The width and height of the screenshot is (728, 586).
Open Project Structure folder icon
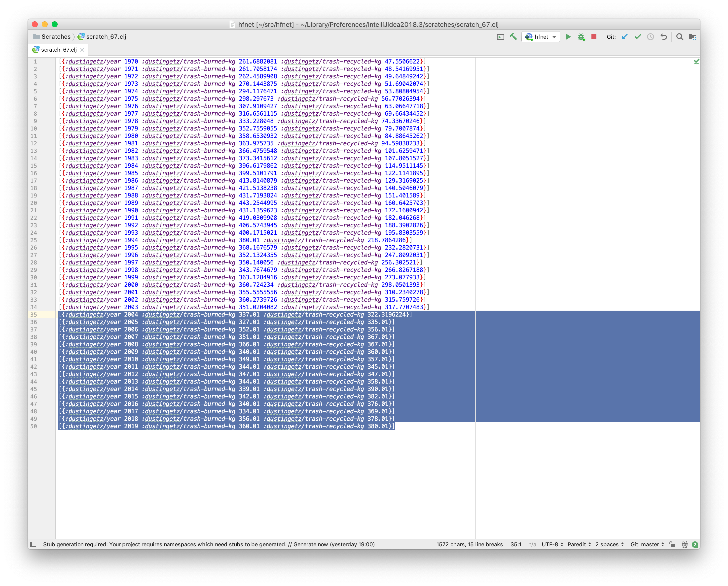pos(692,37)
